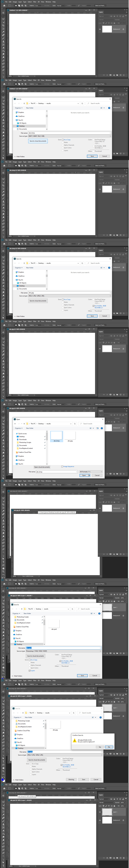
Task: Click outlined 'Save to cloud documents' in BMP dialog
Action: (38, 141)
